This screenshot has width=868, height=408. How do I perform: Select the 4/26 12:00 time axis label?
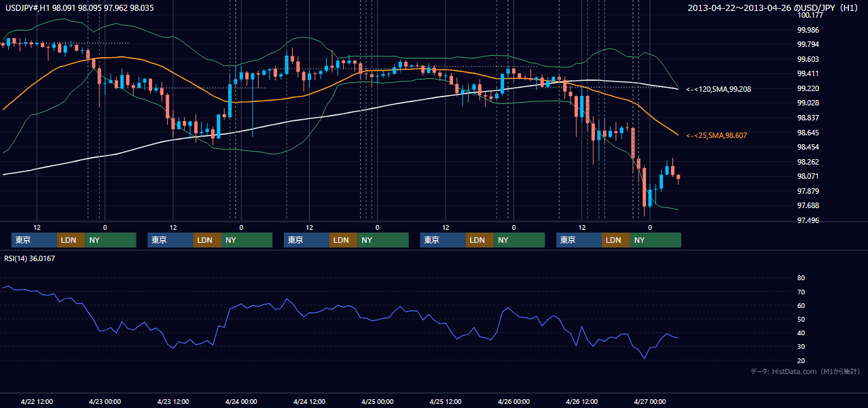tap(581, 401)
